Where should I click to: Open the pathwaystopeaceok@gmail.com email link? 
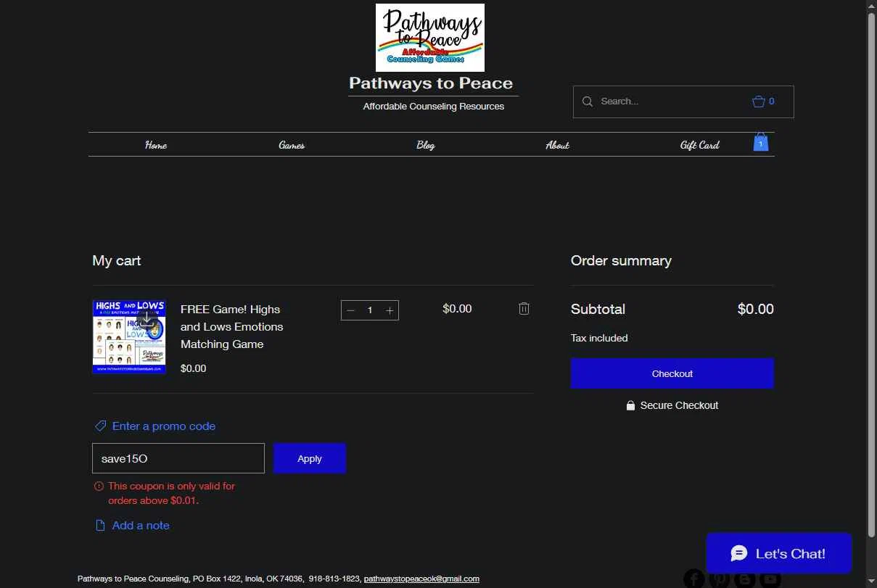tap(421, 579)
